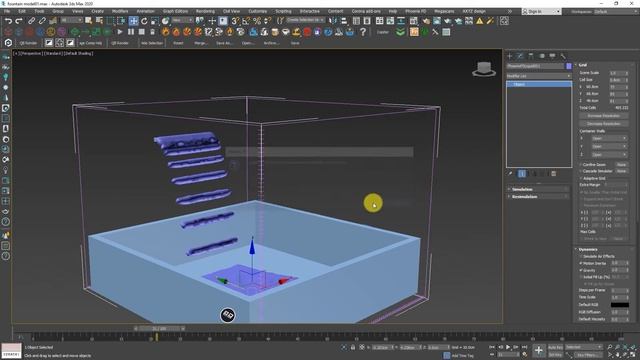
Task: Toggle the Gravity checkbox
Action: click(581, 270)
